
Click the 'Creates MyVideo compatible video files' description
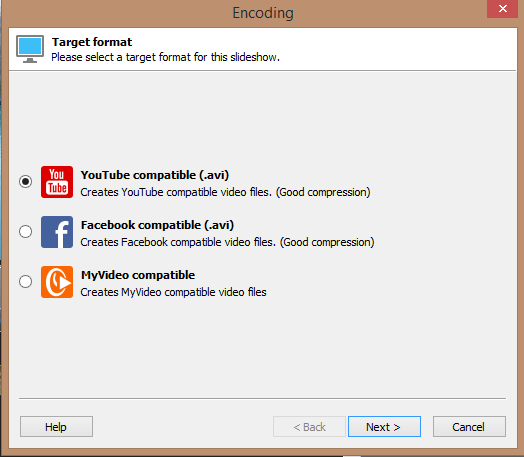(x=173, y=292)
